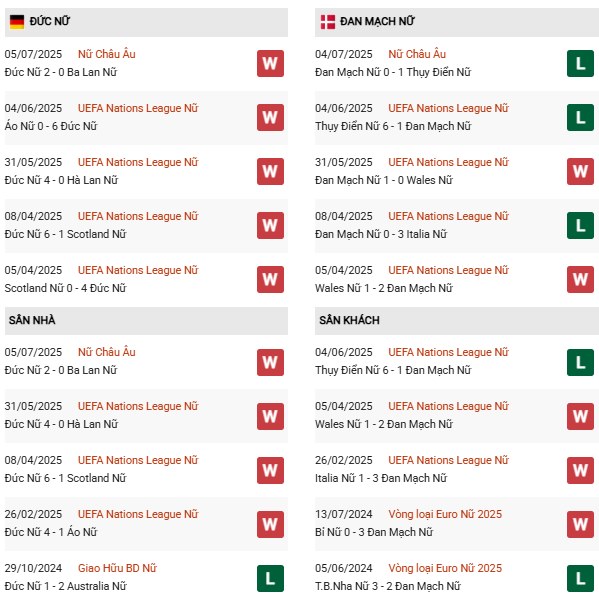Click the Đức Nữ team header title
The image size is (599, 599).
[50, 21]
